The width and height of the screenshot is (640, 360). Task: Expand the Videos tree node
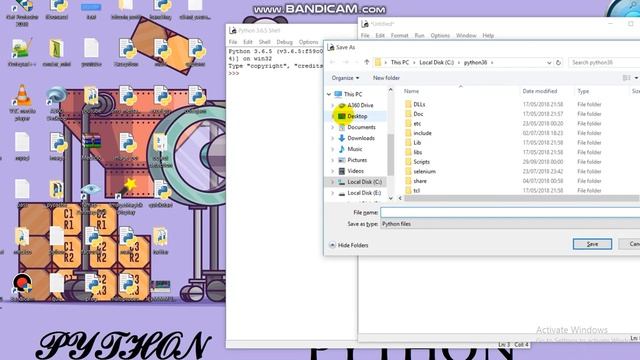pyautogui.click(x=333, y=171)
